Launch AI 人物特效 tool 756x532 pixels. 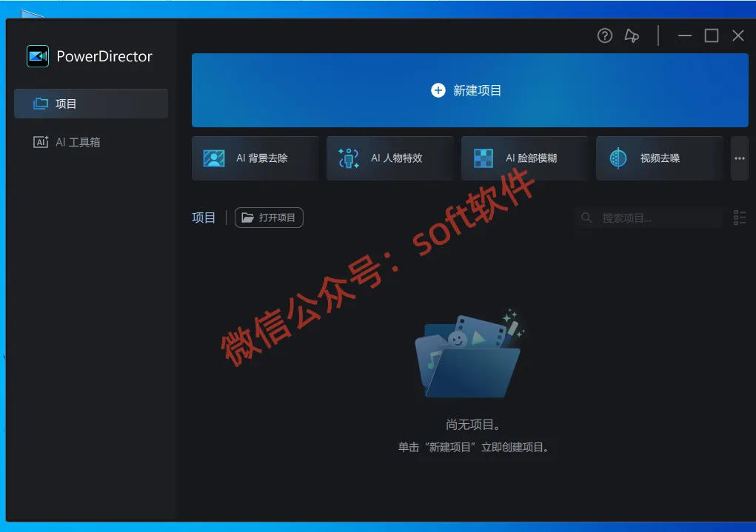coord(390,158)
